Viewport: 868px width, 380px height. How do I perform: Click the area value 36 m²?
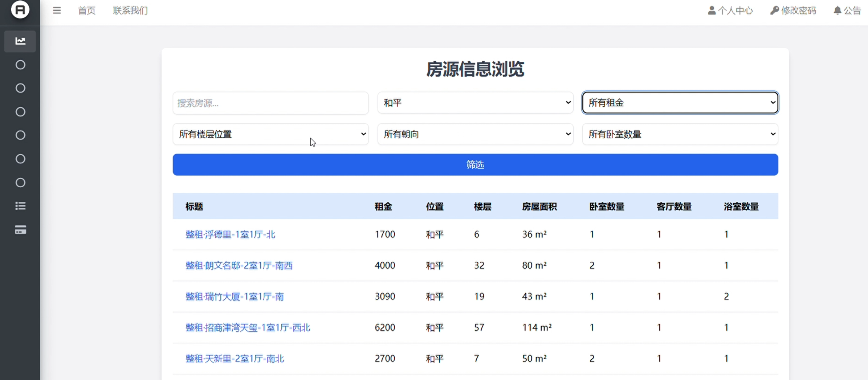coord(534,234)
